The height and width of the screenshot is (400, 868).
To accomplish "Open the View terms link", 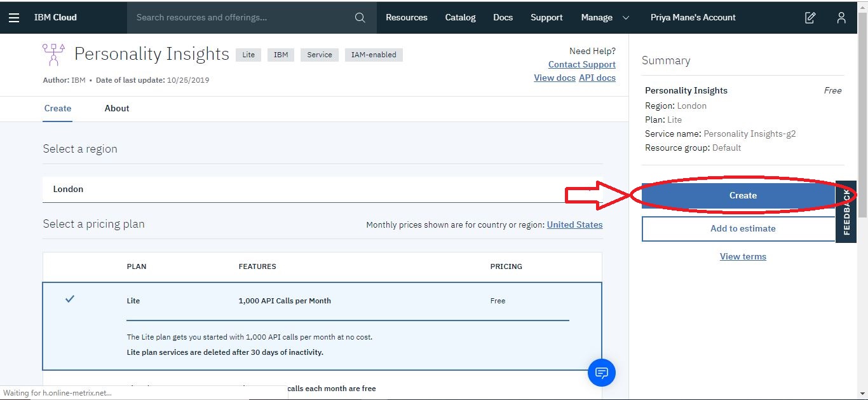I will click(742, 256).
